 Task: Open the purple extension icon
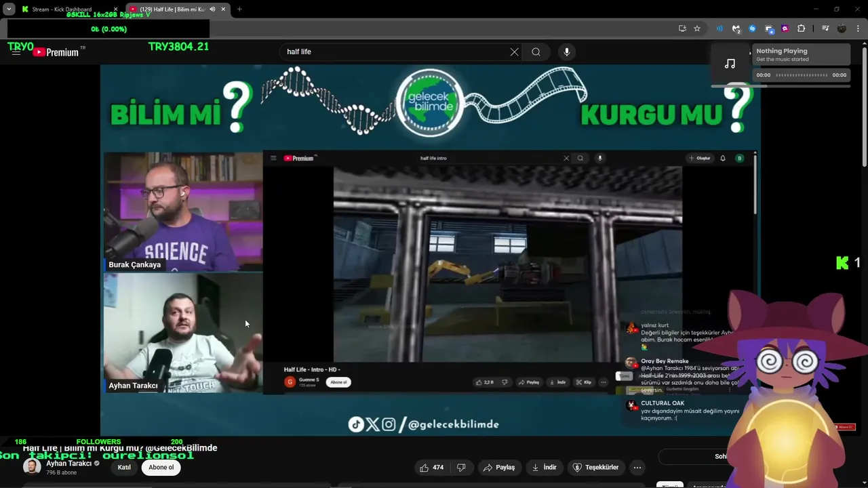point(785,28)
